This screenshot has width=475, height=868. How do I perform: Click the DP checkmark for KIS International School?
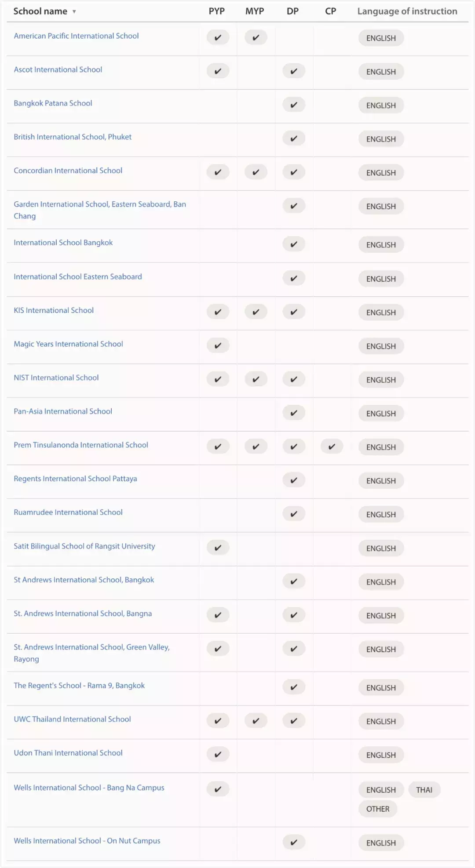[x=294, y=312]
